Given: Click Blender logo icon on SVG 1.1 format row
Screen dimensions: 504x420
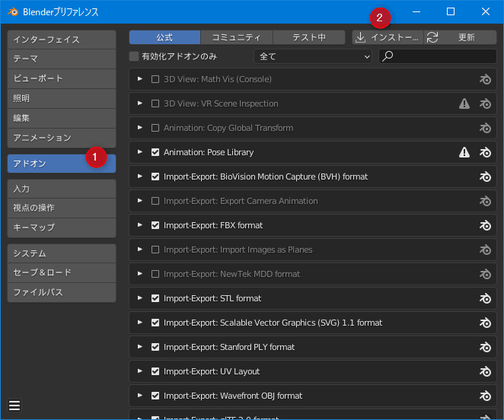Looking at the screenshot, I should [485, 323].
